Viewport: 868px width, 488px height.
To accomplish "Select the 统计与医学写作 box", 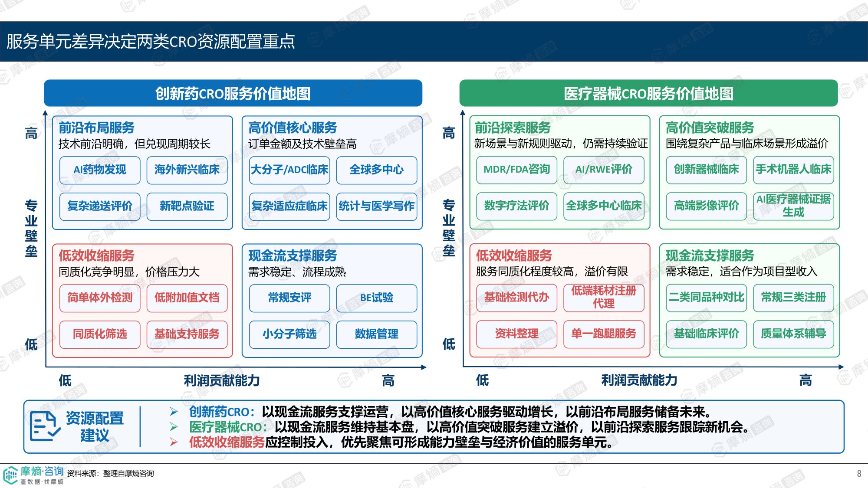I will pos(377,206).
